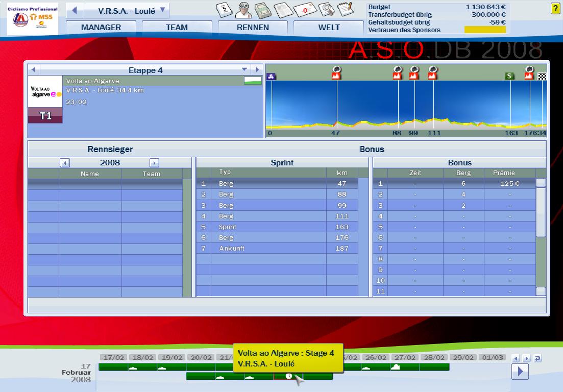Image resolution: width=563 pixels, height=392 pixels.
Task: Click the back arrow beside V.R.S.A. - Loulé
Action: point(75,10)
